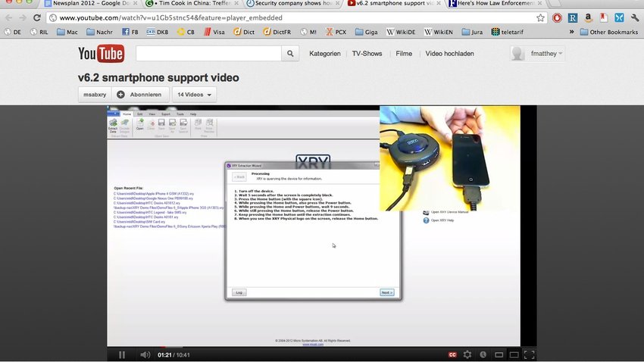Open the CB bookmark
The width and height of the screenshot is (644, 362).
tap(186, 32)
